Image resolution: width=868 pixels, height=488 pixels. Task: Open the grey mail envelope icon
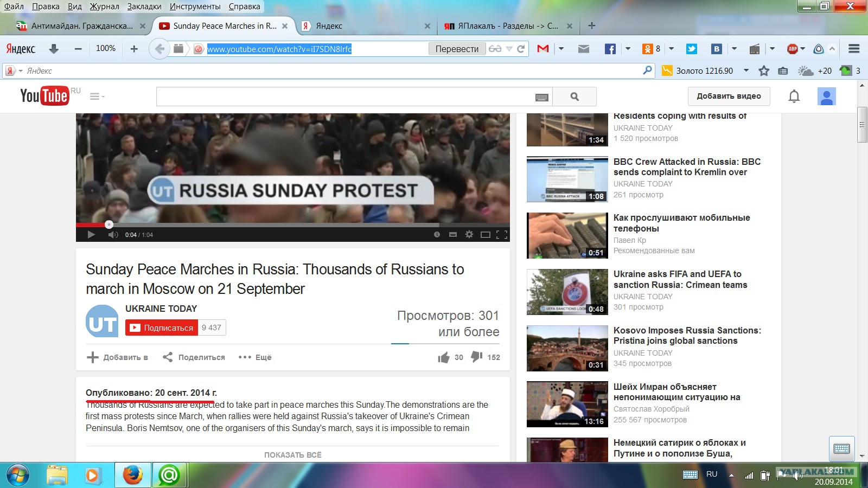pos(584,49)
